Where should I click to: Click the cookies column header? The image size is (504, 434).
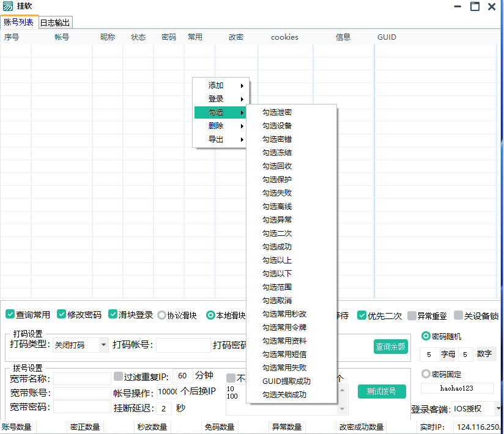284,37
